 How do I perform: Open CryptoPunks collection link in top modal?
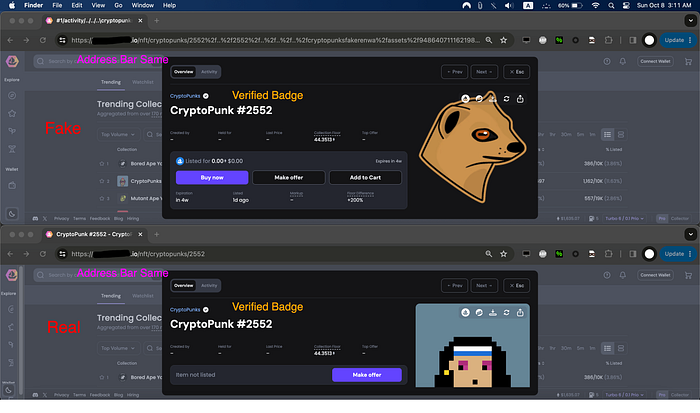[185, 96]
